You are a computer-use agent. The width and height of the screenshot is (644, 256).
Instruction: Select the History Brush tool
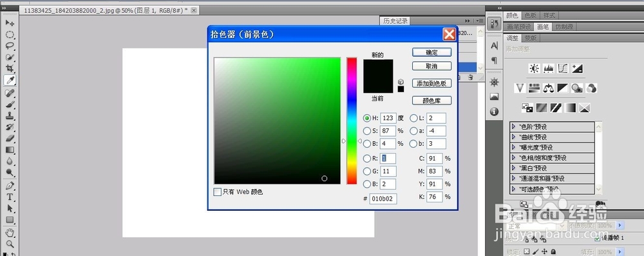(x=10, y=127)
